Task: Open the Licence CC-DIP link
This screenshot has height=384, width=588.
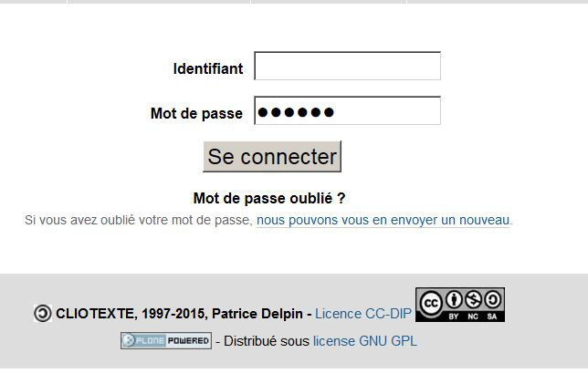Action: point(363,314)
